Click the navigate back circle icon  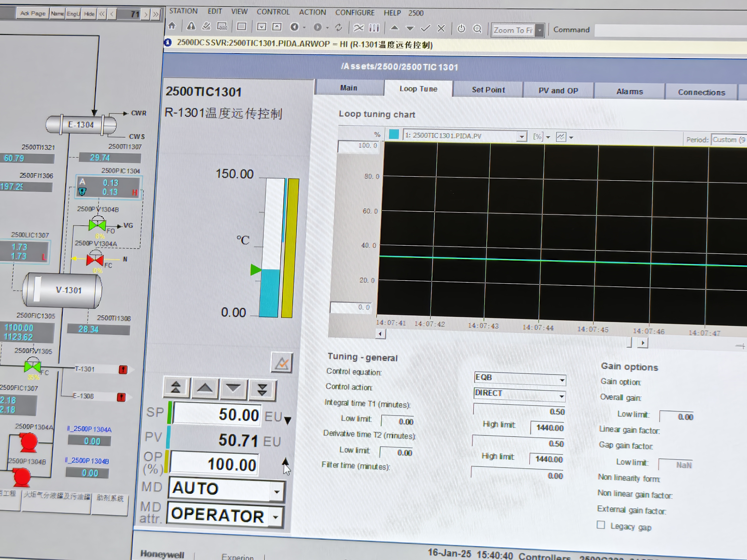tap(295, 27)
